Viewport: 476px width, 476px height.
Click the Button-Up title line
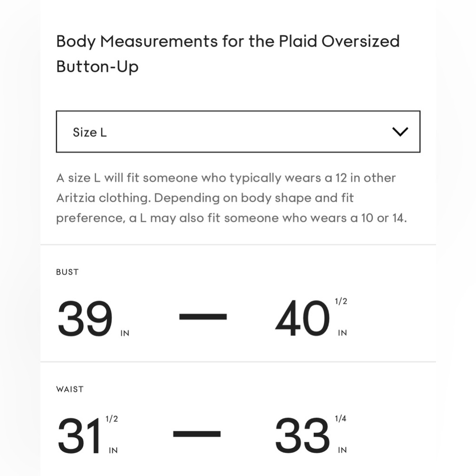pos(98,67)
